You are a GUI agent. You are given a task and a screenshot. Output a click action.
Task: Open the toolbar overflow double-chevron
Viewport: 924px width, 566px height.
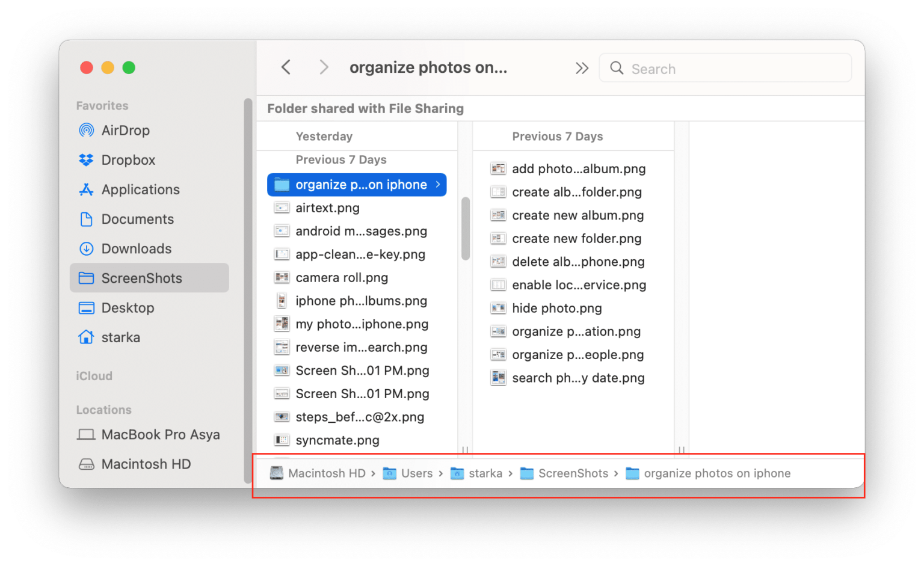click(581, 68)
